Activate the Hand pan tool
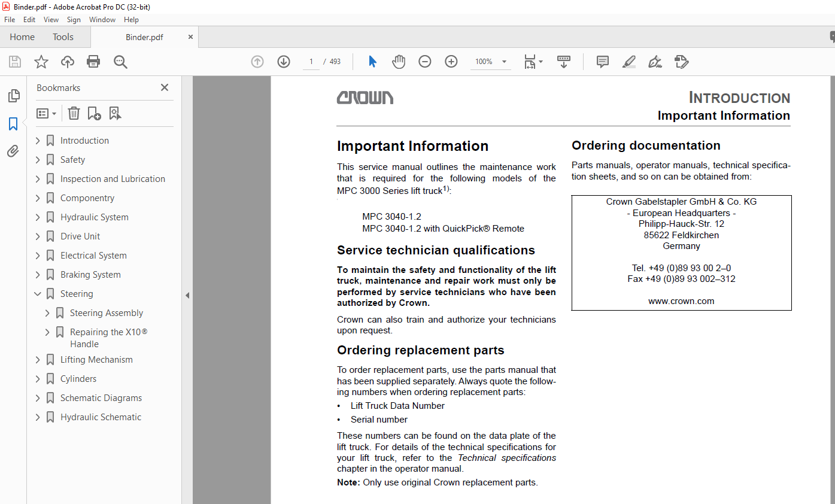 click(399, 62)
